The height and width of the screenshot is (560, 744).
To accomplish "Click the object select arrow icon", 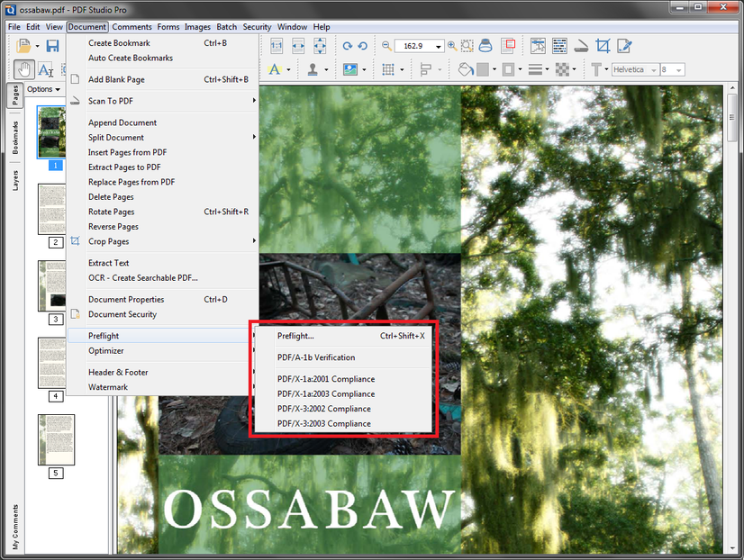I will coord(538,46).
